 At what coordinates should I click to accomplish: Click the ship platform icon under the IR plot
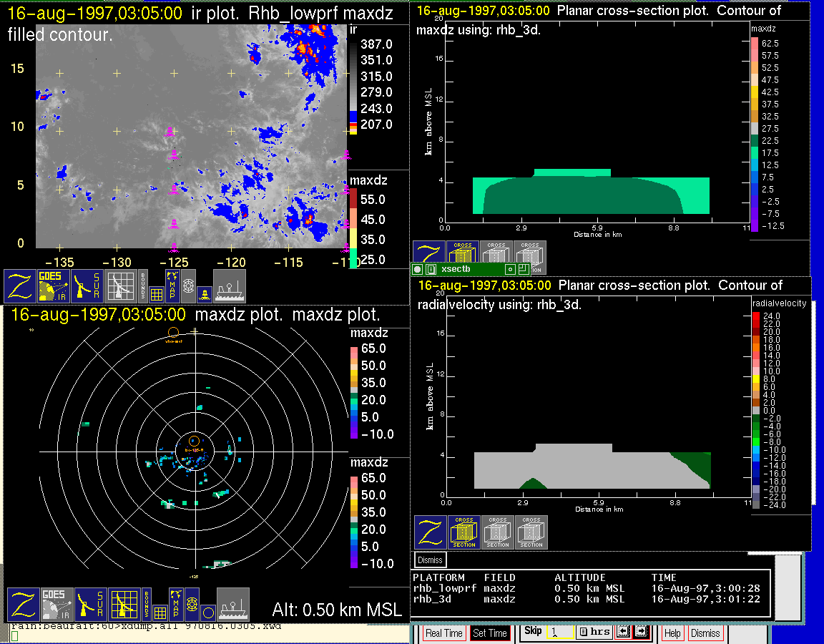(230, 286)
